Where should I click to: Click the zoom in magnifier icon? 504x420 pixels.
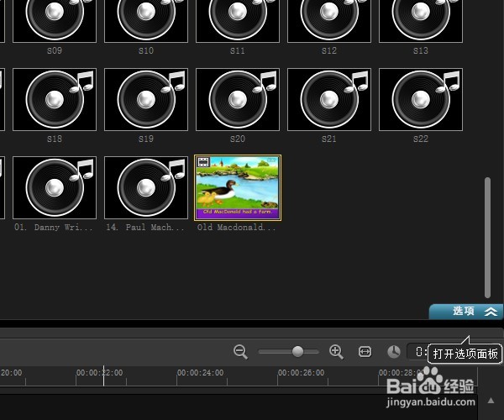tap(336, 352)
